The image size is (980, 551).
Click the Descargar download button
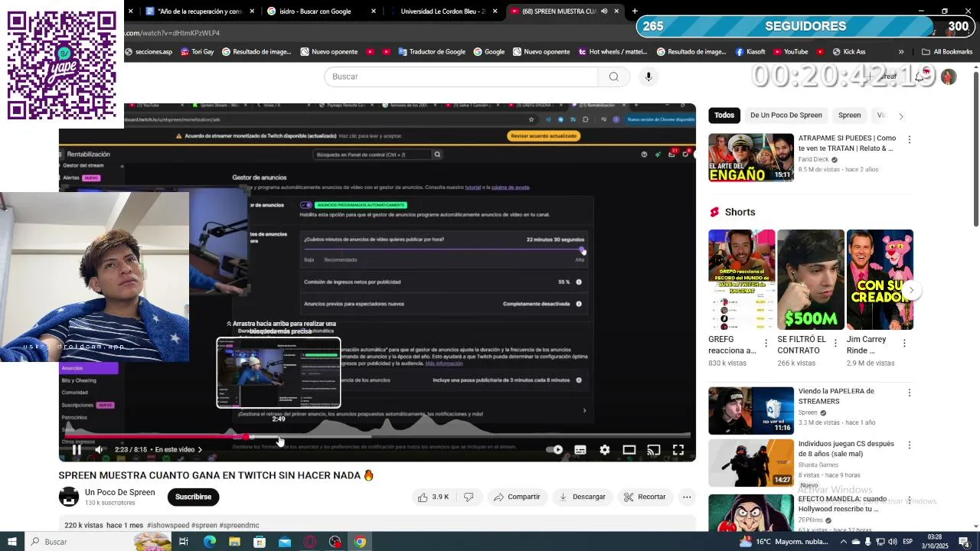pyautogui.click(x=582, y=497)
